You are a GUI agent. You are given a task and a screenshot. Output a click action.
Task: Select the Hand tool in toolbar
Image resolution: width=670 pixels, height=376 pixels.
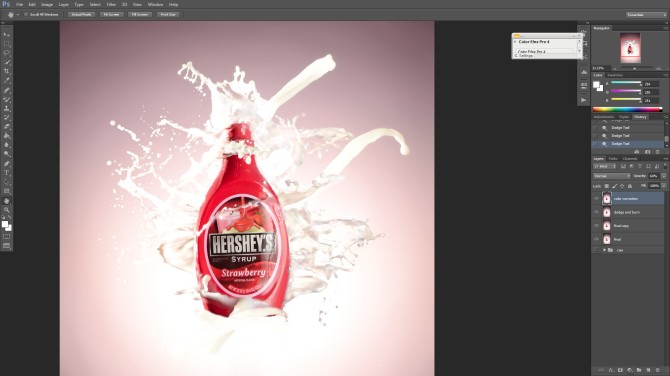6,200
